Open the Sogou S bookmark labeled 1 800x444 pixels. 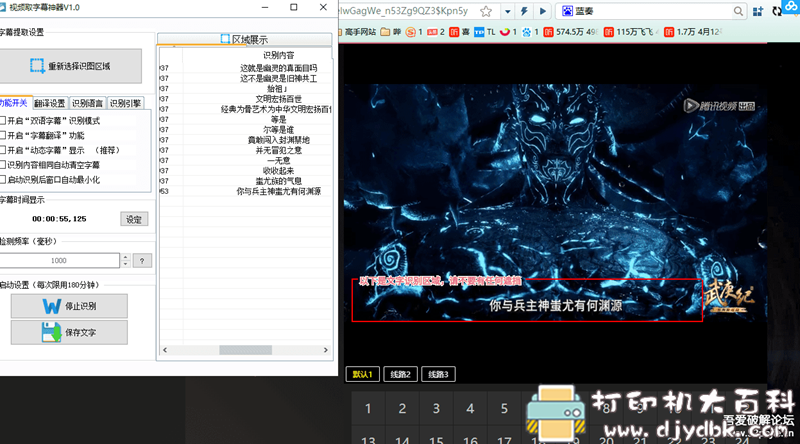(414, 32)
